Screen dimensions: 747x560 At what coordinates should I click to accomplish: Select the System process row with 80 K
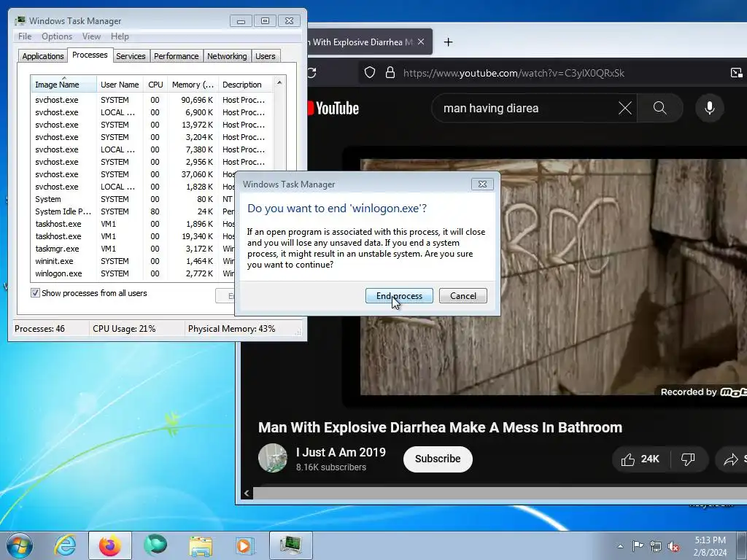[x=133, y=199]
